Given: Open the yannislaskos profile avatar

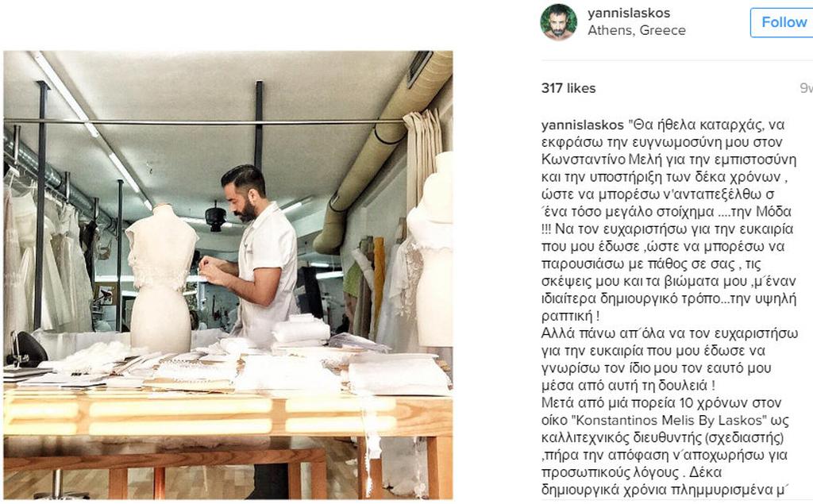Looking at the screenshot, I should pyautogui.click(x=558, y=21).
